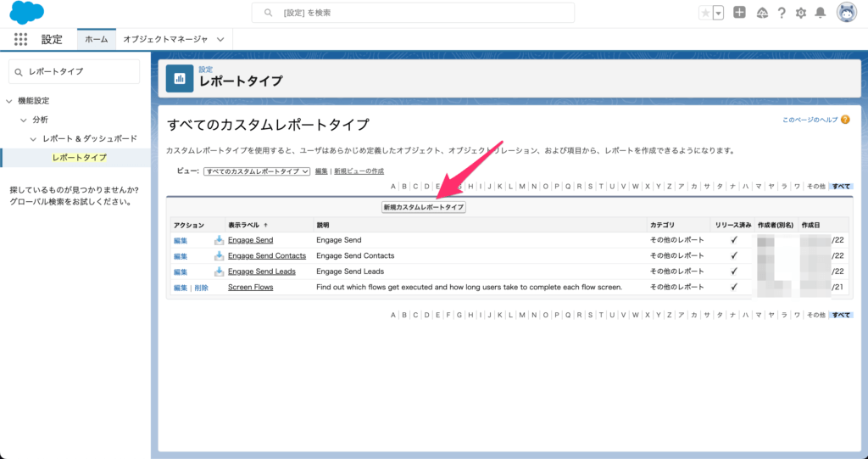
Task: Click the Salesforce cloud logo
Action: tap(26, 13)
